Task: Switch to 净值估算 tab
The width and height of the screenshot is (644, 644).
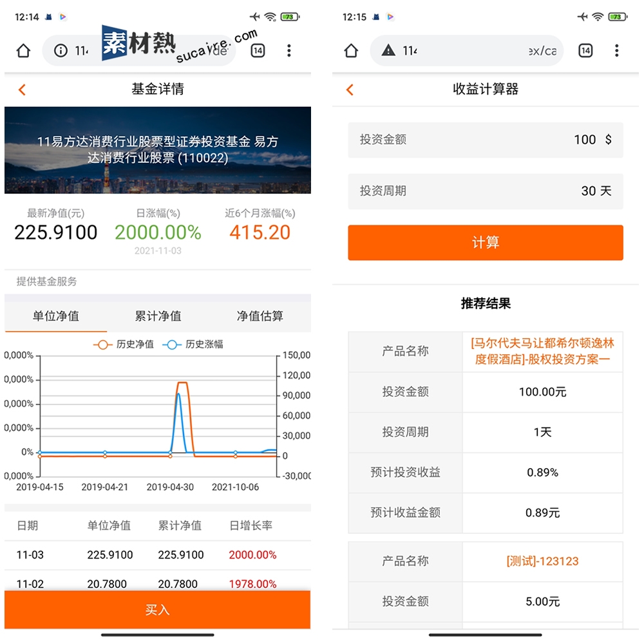Action: click(x=260, y=316)
